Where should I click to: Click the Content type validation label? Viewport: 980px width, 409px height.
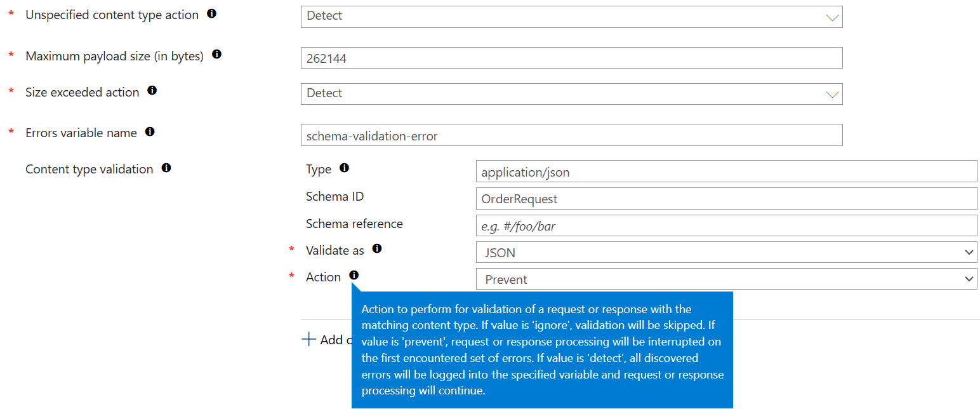click(89, 169)
